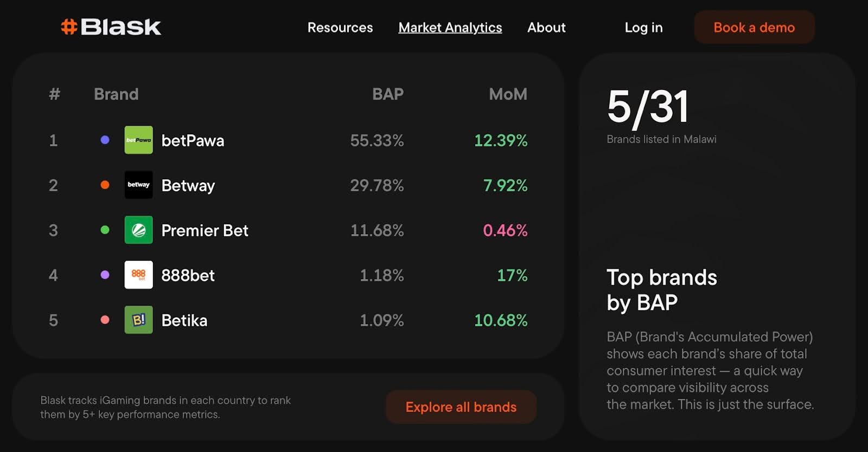Click the Betika brand name
The image size is (868, 452).
pos(184,320)
